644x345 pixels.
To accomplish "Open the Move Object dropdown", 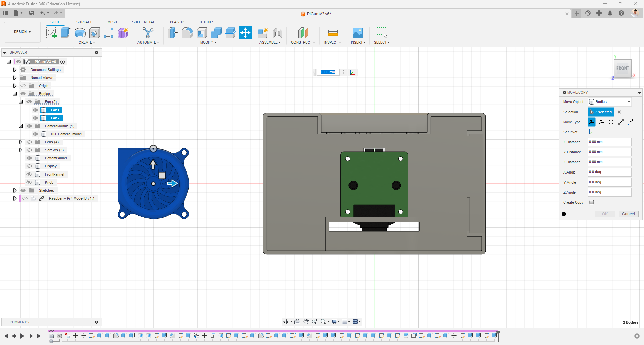I will click(610, 102).
